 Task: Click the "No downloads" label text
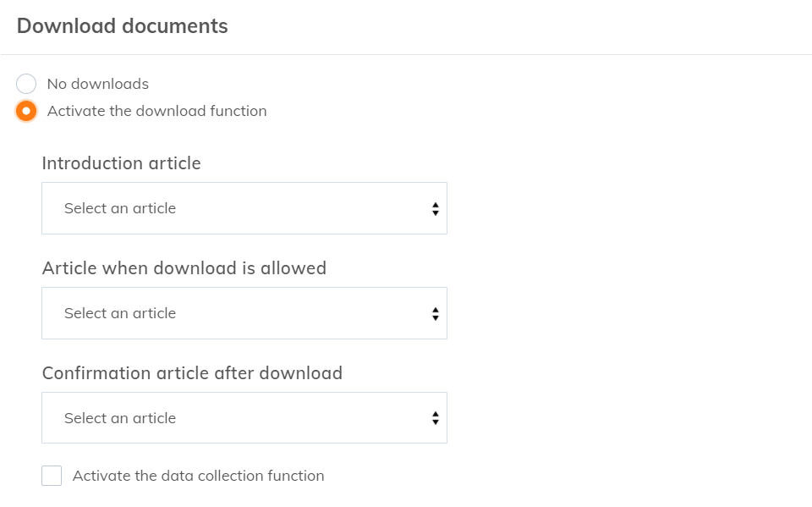click(x=98, y=84)
